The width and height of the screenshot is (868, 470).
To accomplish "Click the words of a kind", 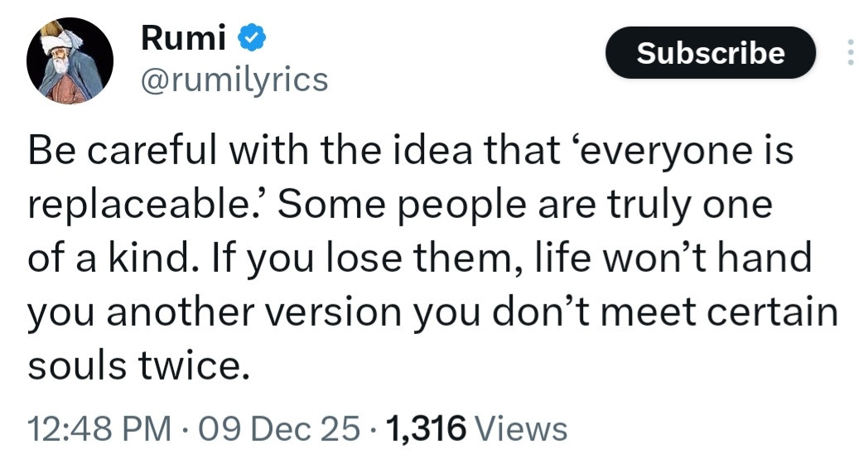I will pyautogui.click(x=102, y=257).
